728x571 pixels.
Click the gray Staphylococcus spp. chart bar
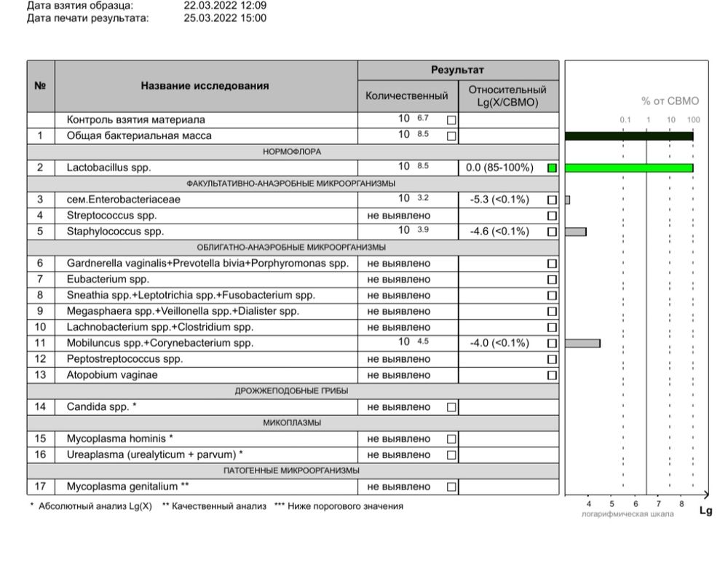575,232
